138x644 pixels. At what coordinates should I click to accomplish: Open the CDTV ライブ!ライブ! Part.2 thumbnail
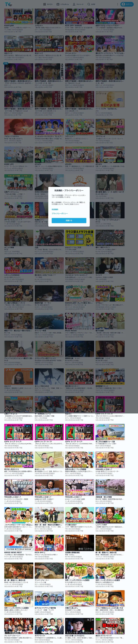click(x=49, y=432)
